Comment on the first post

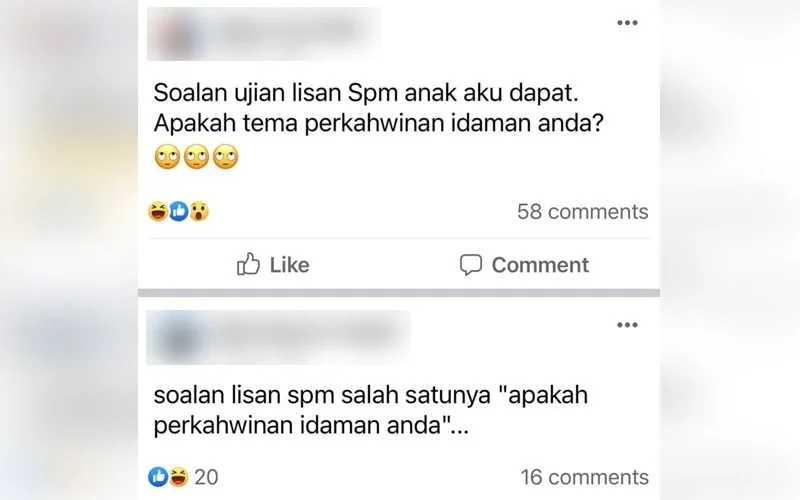click(524, 265)
